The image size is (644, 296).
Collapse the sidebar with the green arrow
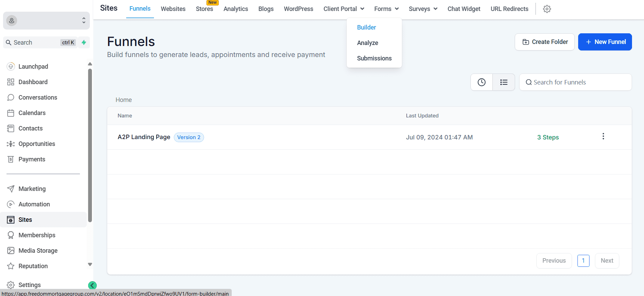point(92,285)
